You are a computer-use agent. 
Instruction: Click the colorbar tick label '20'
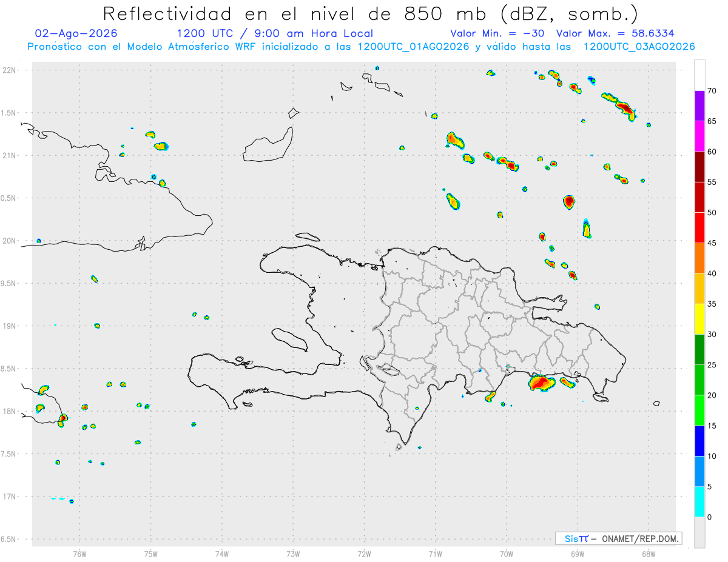point(712,395)
